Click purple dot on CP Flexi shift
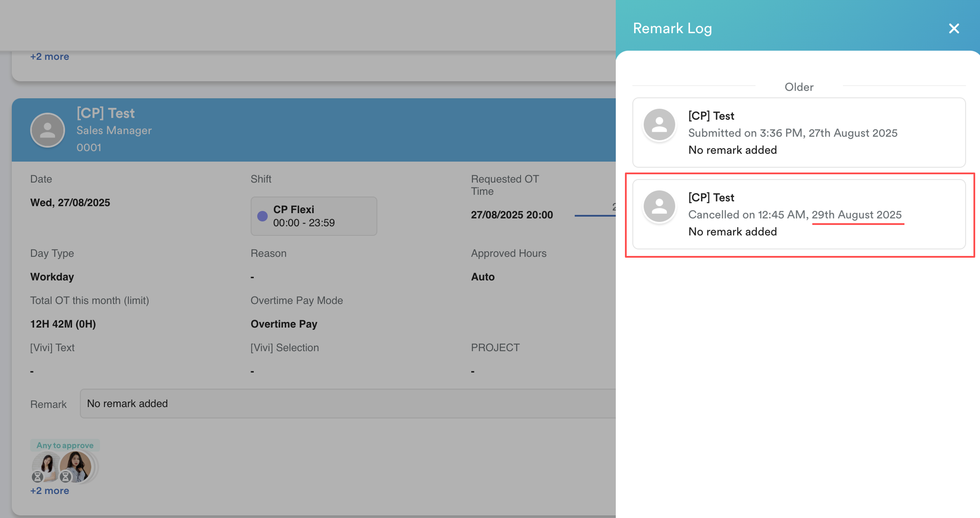 (x=262, y=216)
